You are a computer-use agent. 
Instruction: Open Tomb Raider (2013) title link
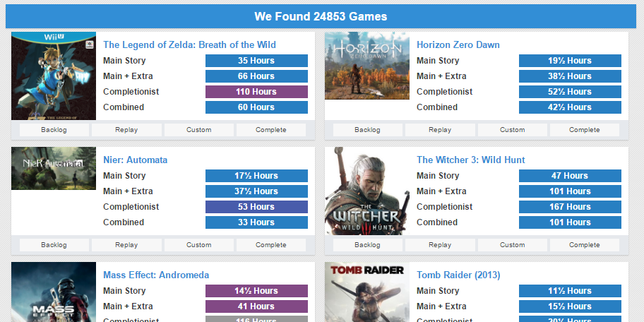pyautogui.click(x=458, y=275)
